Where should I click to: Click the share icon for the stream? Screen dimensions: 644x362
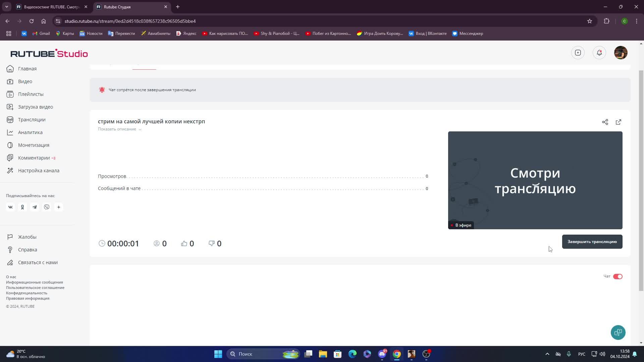pos(605,122)
